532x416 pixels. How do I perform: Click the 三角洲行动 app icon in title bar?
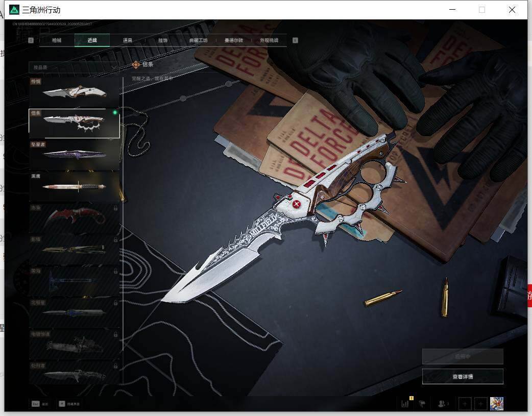click(14, 10)
